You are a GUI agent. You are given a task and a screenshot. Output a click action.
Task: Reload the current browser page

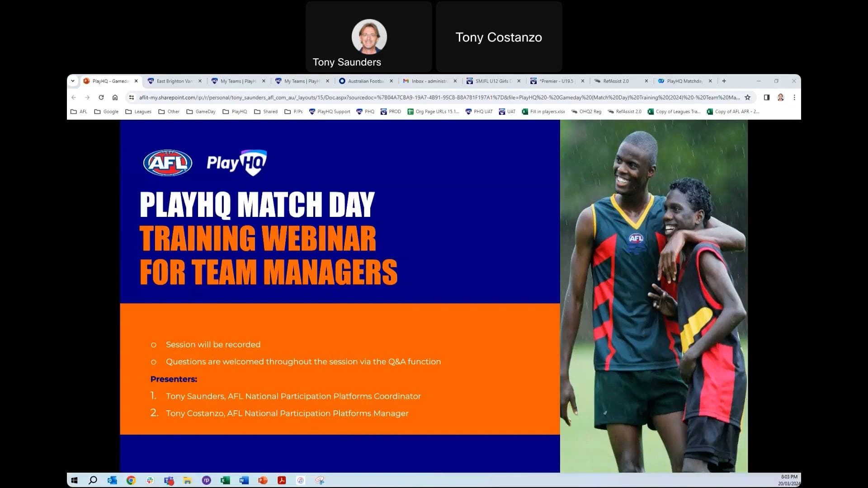(101, 97)
